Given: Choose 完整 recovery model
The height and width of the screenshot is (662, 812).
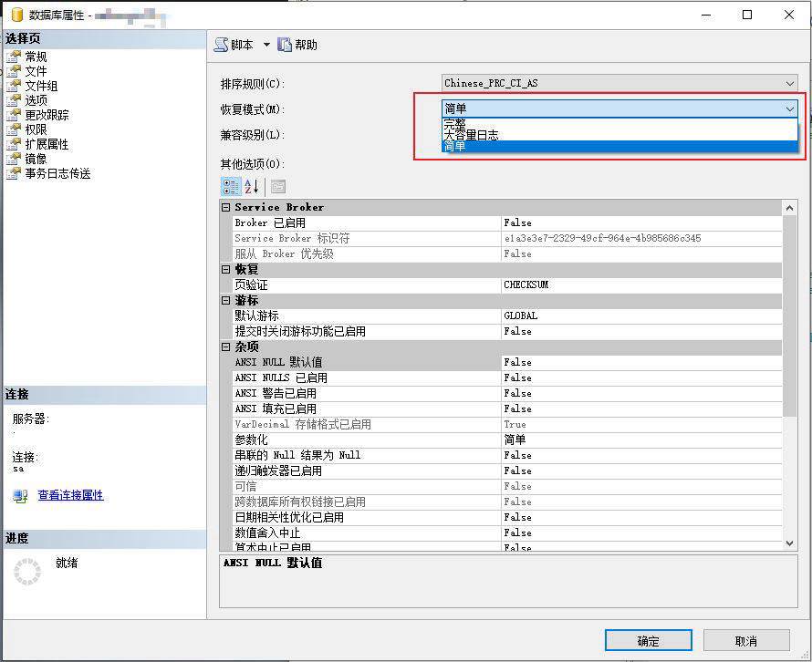Looking at the screenshot, I should 619,124.
